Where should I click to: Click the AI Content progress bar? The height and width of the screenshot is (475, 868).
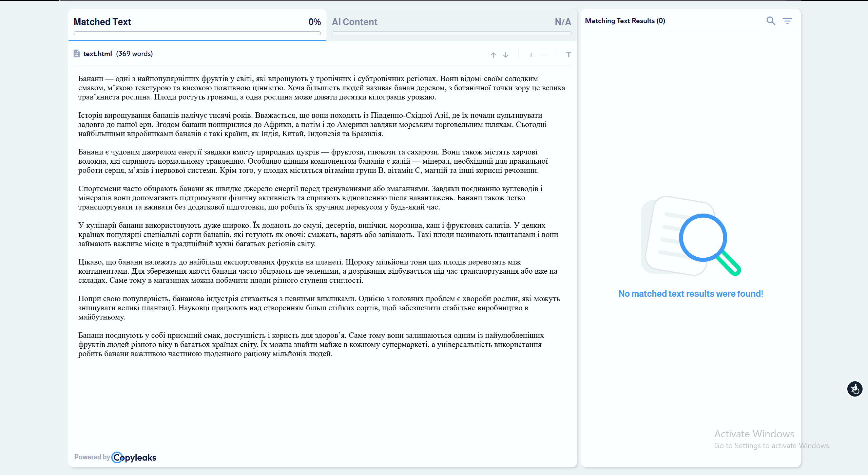tap(451, 33)
